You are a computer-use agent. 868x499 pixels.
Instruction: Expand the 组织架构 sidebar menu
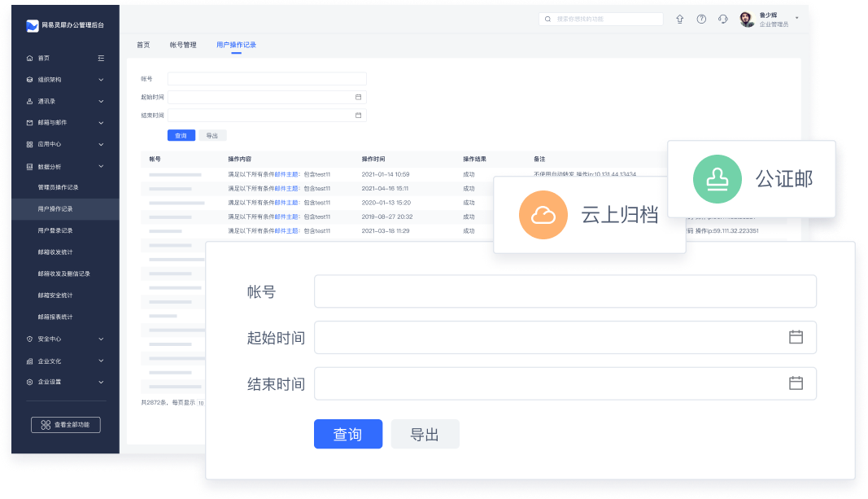click(x=101, y=80)
